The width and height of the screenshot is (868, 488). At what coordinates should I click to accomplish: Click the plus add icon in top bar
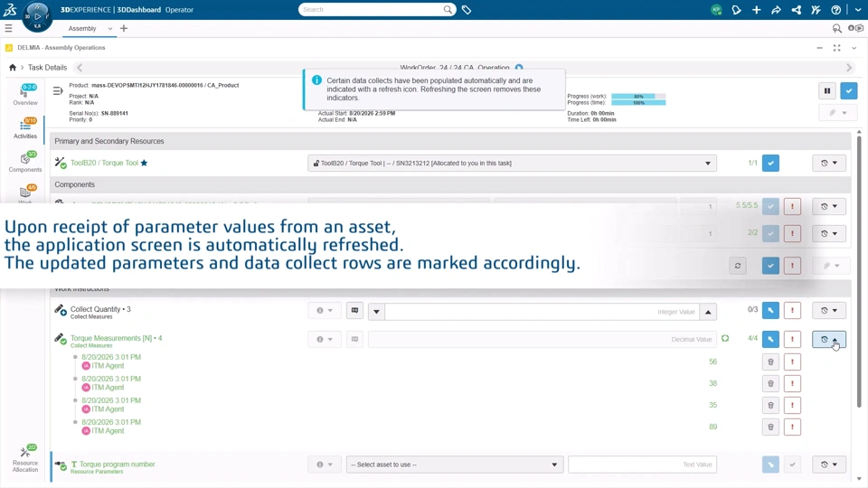[756, 10]
